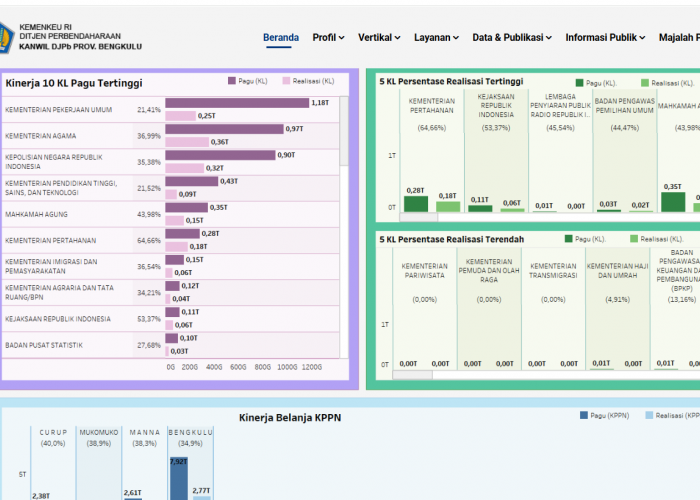The height and width of the screenshot is (500, 700).
Task: Click KEMENTERIAN TRANSMIGRASI column header
Action: click(553, 271)
